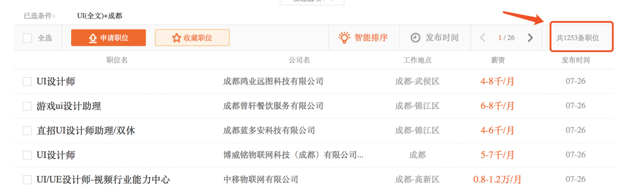644x187 pixels.
Task: Check the box for 直招UI设计师助理/双休
Action: point(27,131)
